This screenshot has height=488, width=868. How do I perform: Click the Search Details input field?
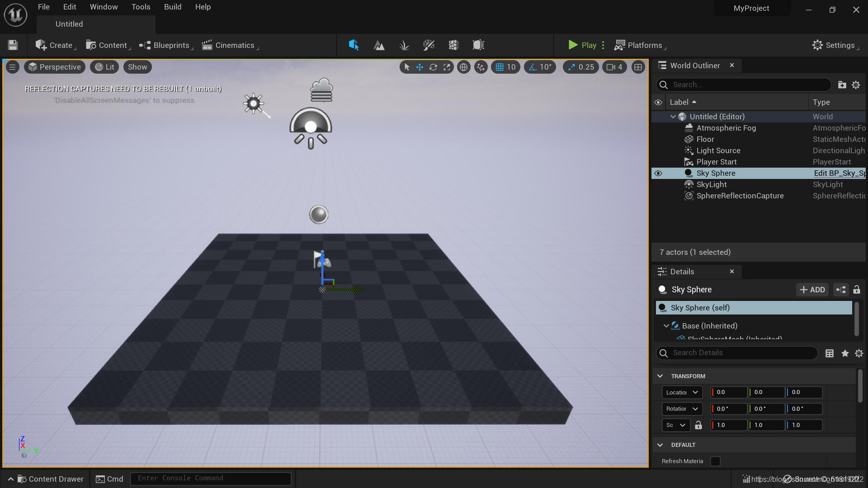(741, 353)
